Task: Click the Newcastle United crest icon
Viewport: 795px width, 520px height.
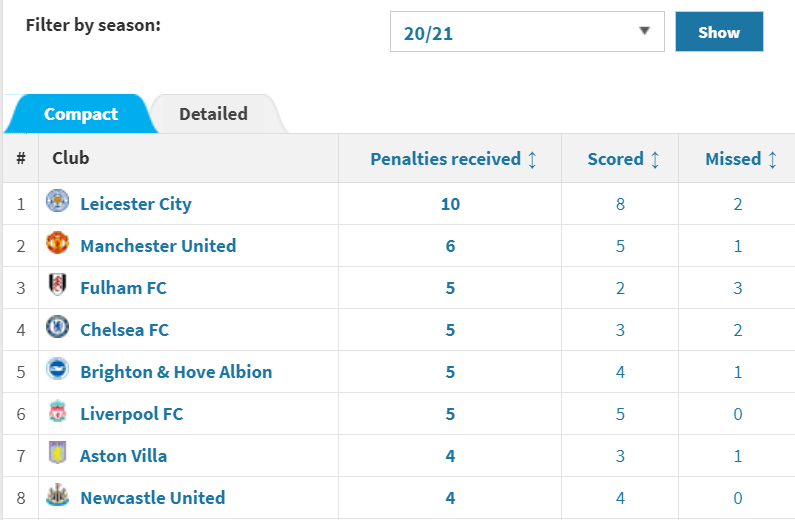Action: point(58,496)
